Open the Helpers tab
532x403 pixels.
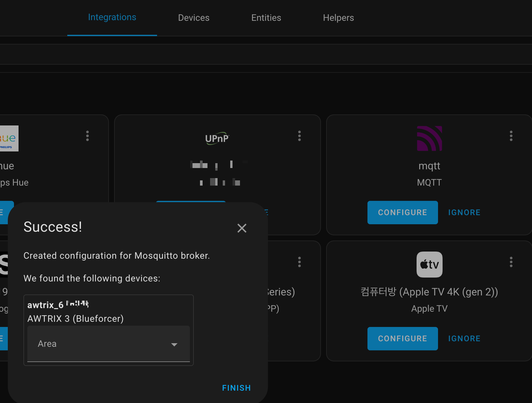click(x=339, y=18)
